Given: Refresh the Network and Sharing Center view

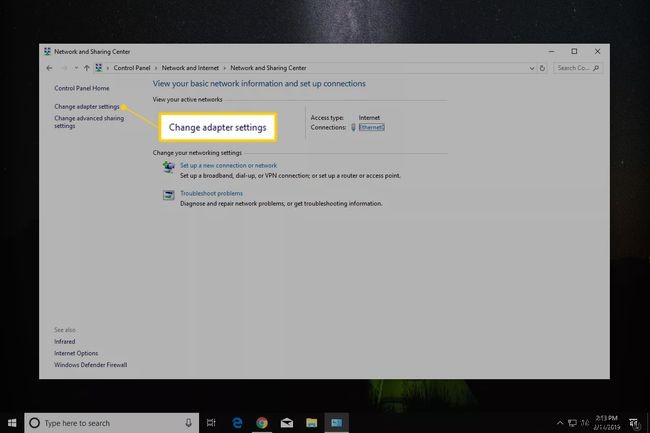Looking at the screenshot, I should [542, 68].
